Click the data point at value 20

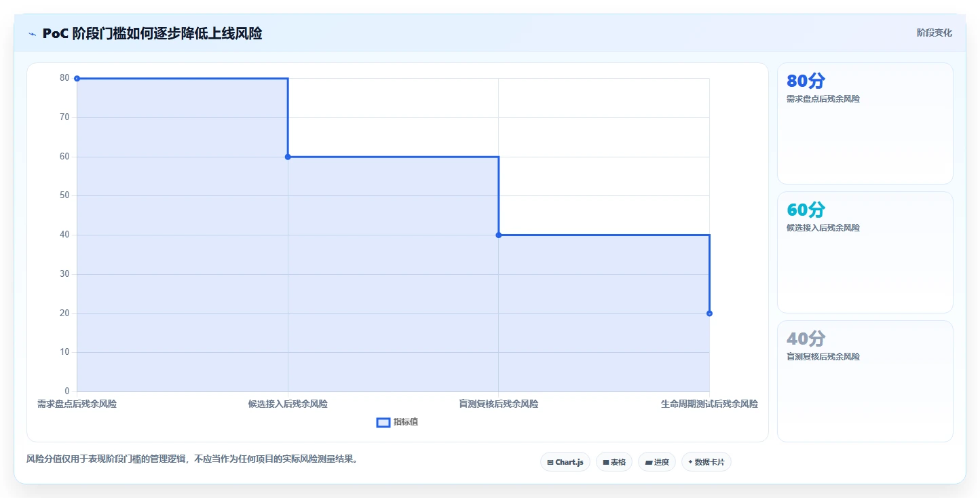point(709,313)
